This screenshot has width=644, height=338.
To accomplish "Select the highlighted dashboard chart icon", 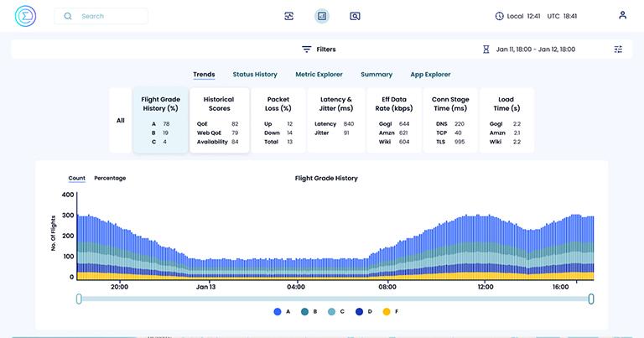I will [322, 16].
